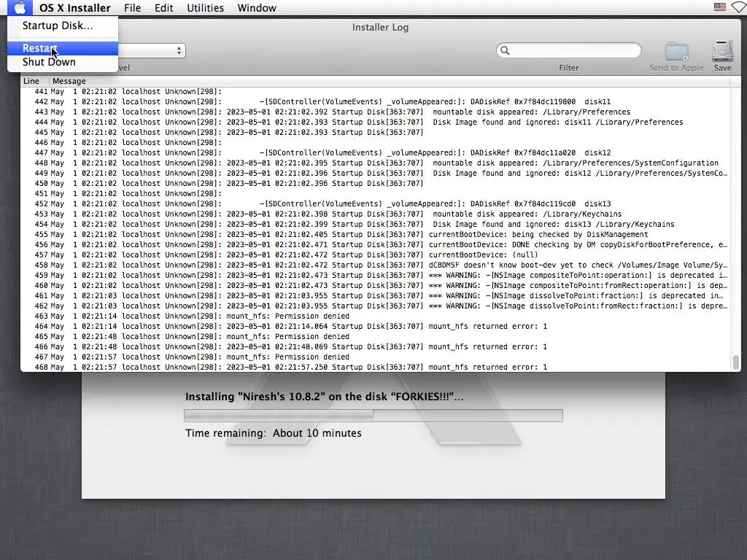Open the Utilities menu
Viewport: 747px width, 560px height.
point(205,7)
